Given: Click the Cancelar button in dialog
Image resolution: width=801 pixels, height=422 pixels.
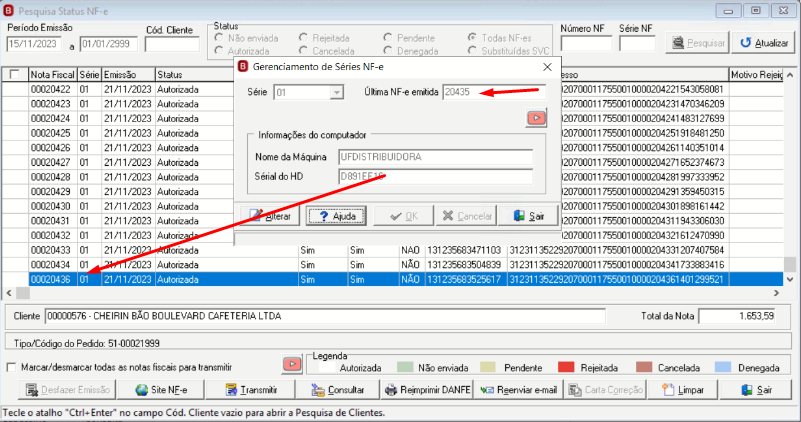Looking at the screenshot, I should pos(466,216).
